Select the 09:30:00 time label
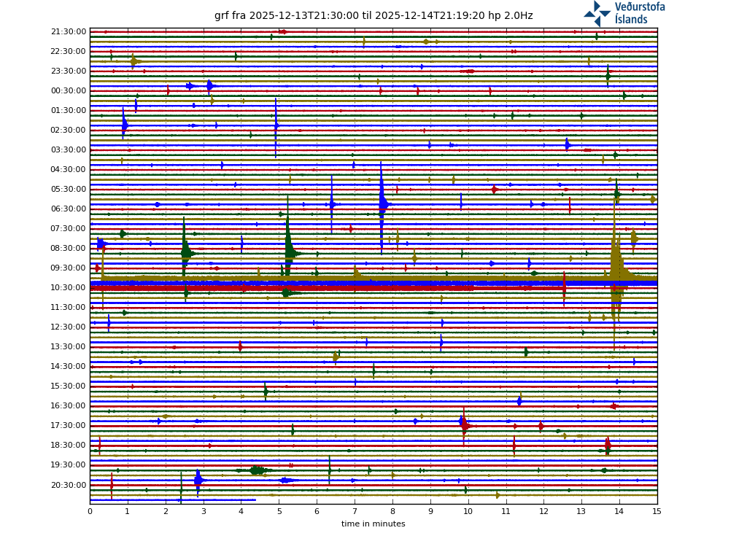Image resolution: width=747 pixels, height=560 pixels. pos(69,268)
